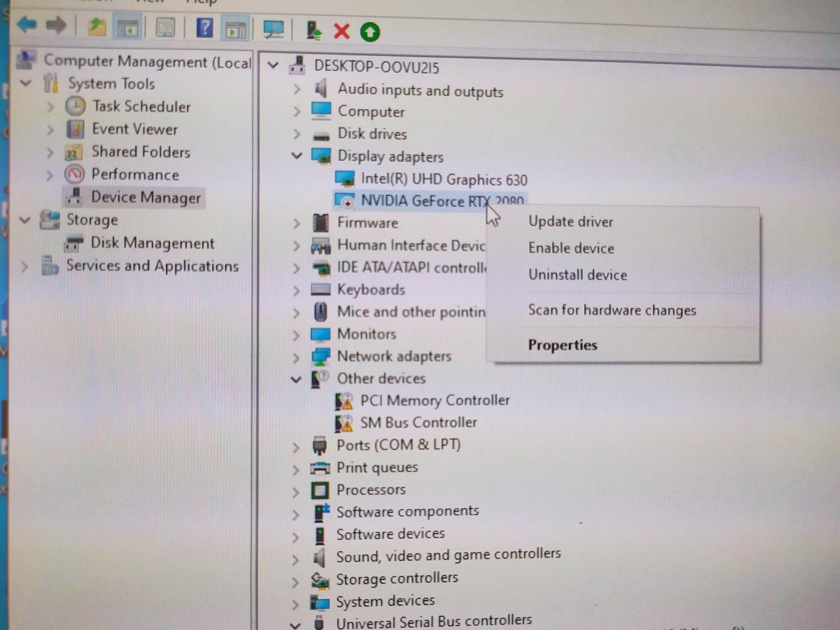Select Disk Management under Storage
Image resolution: width=840 pixels, height=630 pixels.
[153, 243]
